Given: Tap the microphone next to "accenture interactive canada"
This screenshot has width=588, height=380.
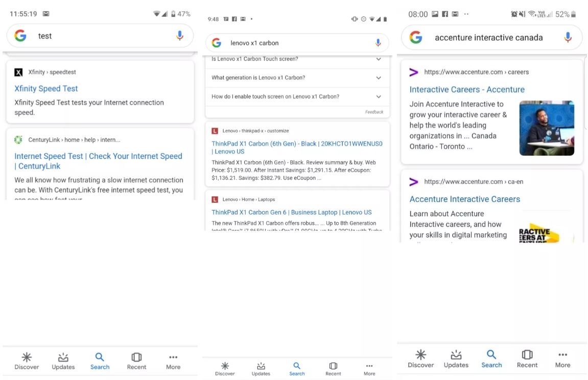Looking at the screenshot, I should pyautogui.click(x=568, y=37).
